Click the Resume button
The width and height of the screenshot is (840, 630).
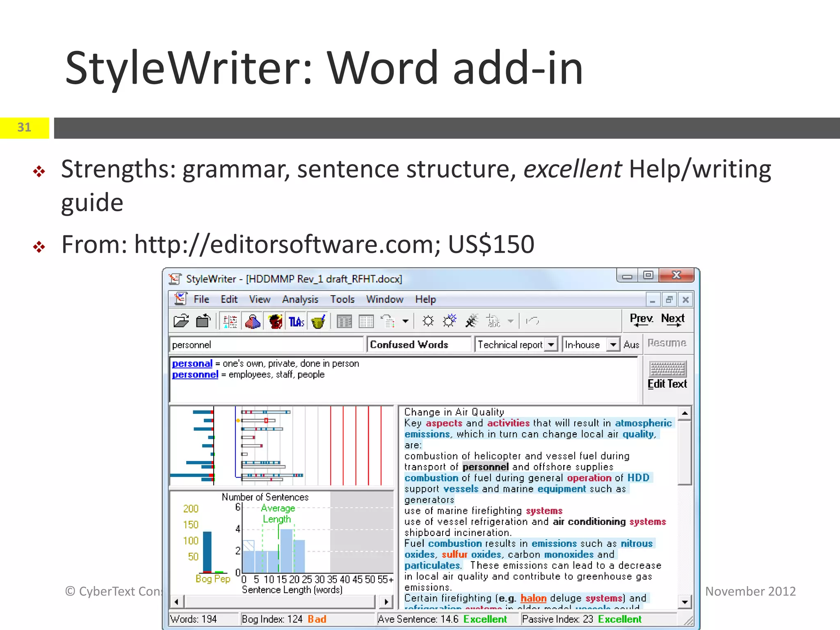pos(667,343)
